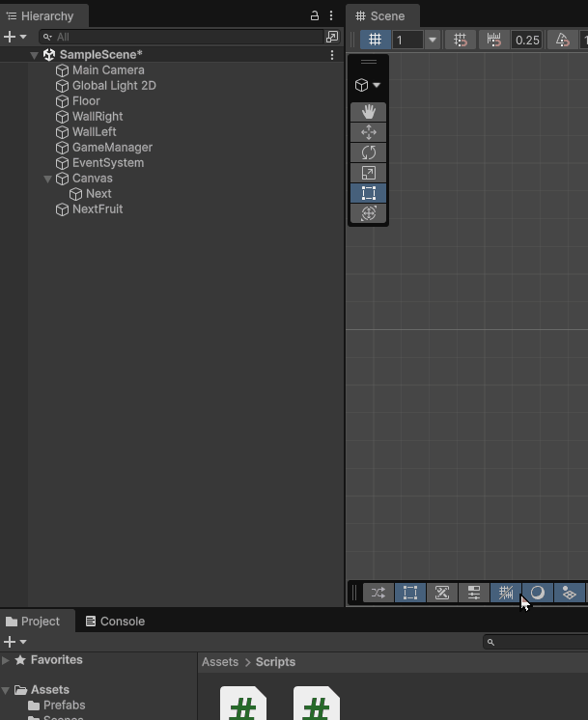Switch to the Scene tab
The image size is (588, 720).
pos(382,16)
